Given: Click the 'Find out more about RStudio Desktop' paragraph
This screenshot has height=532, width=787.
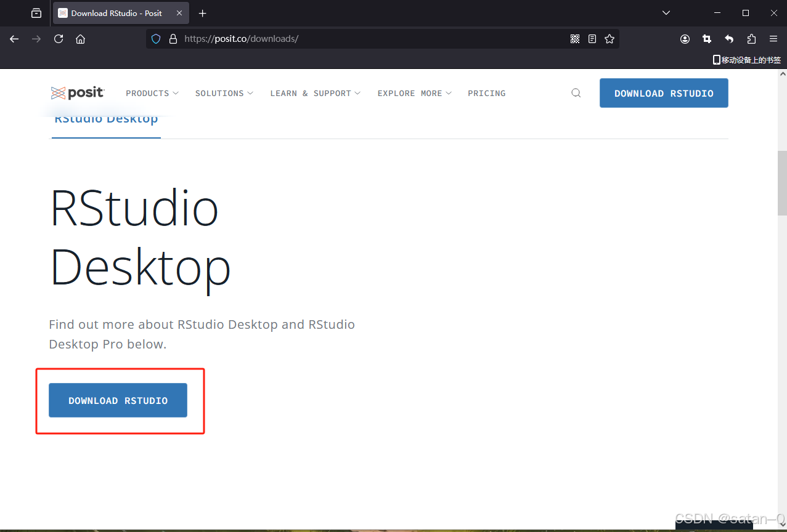Looking at the screenshot, I should 202,334.
